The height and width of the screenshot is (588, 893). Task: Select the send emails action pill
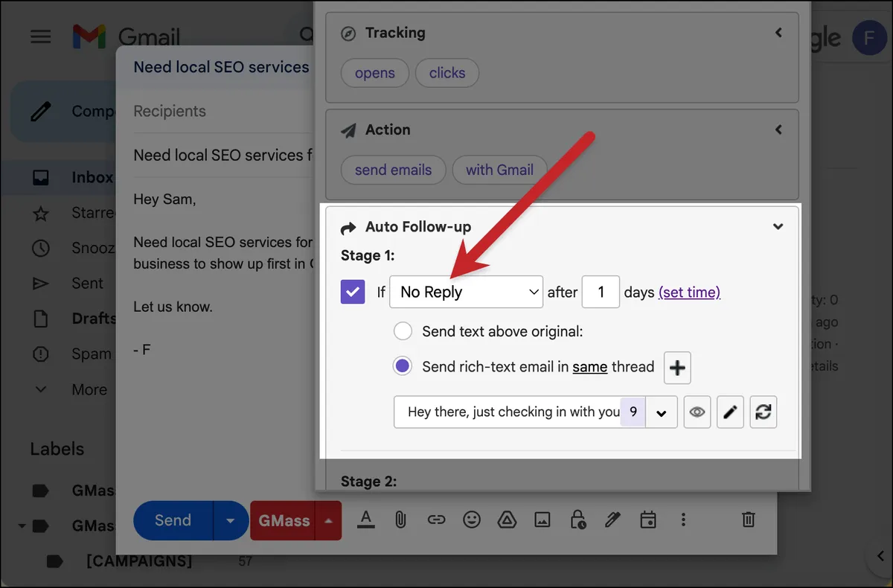[393, 170]
